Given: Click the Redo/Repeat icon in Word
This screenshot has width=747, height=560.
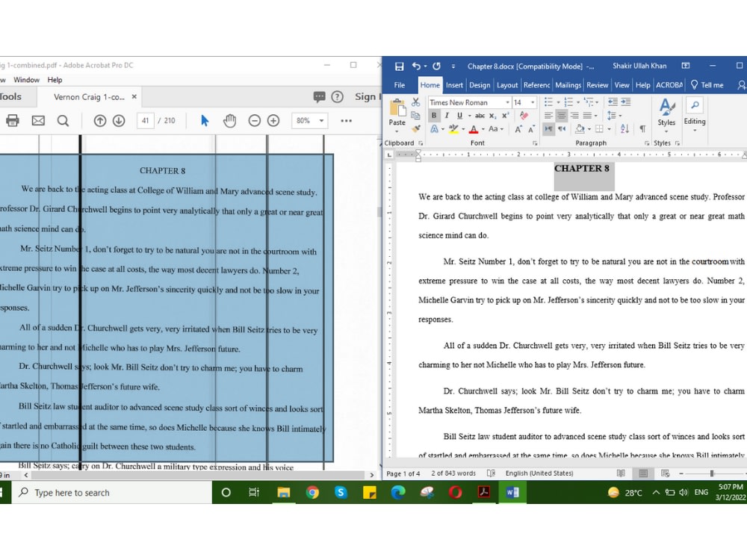Looking at the screenshot, I should point(437,66).
